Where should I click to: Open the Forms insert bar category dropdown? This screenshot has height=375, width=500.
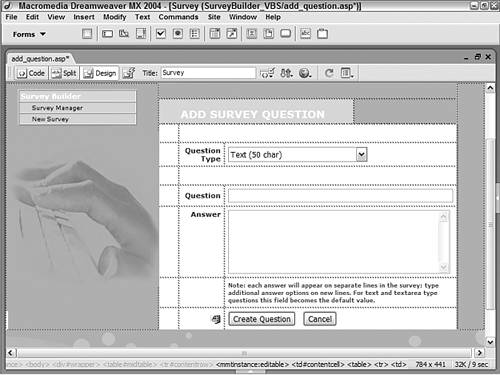pos(29,34)
